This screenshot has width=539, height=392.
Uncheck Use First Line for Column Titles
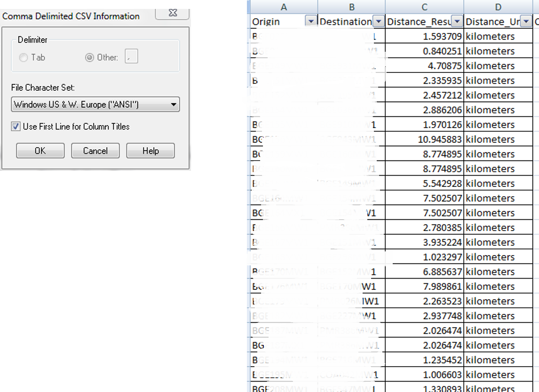point(16,127)
